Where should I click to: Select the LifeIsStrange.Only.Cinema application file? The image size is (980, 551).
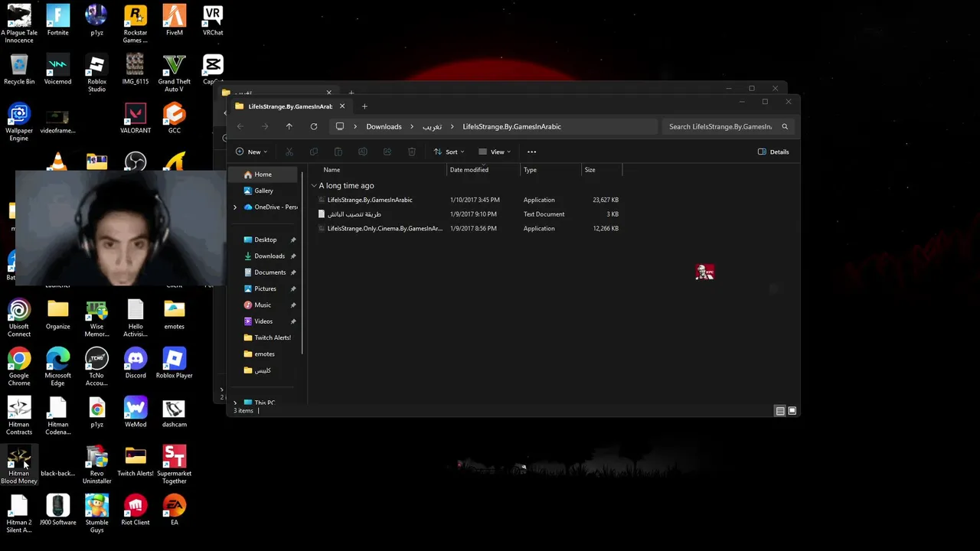coord(384,228)
